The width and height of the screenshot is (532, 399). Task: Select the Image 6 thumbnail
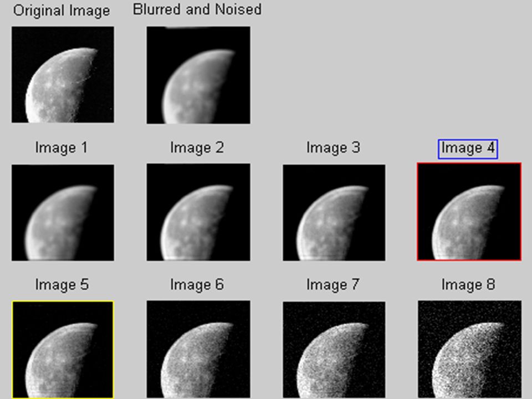(x=198, y=349)
